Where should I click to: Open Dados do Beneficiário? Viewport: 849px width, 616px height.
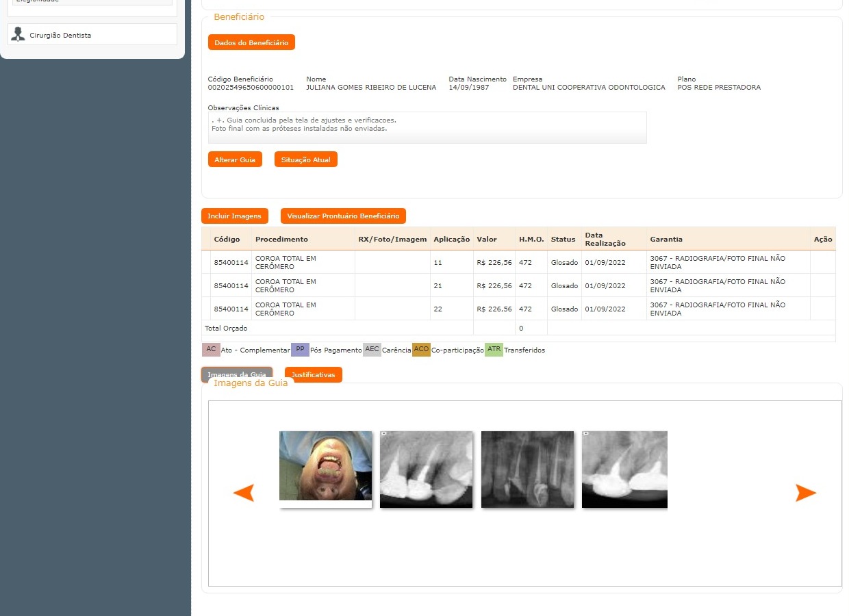coord(251,42)
